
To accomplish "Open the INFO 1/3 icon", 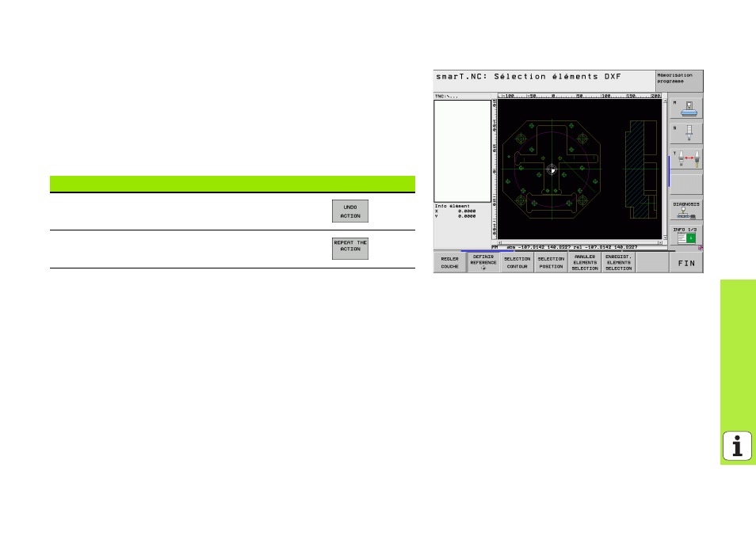I will click(x=686, y=235).
